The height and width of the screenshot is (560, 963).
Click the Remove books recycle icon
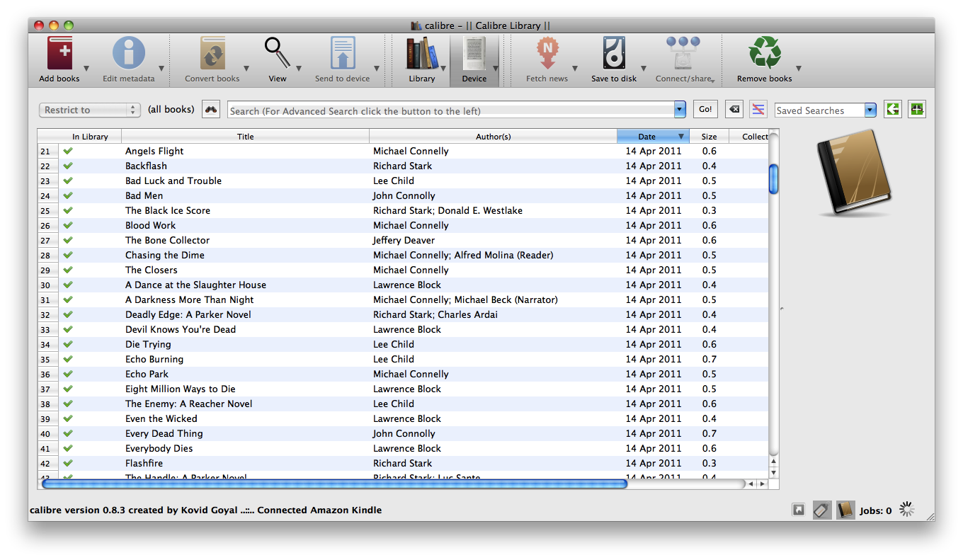pyautogui.click(x=764, y=55)
